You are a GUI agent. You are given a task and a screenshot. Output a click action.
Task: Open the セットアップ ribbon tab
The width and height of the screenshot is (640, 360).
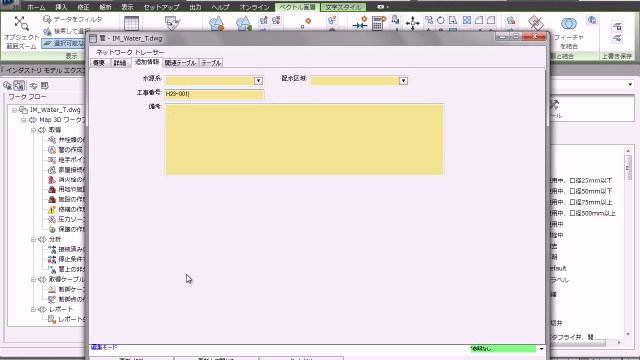pos(161,7)
